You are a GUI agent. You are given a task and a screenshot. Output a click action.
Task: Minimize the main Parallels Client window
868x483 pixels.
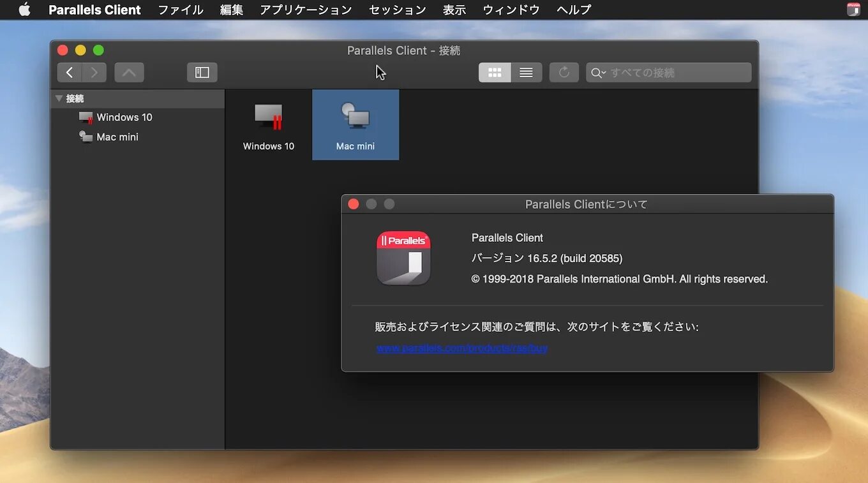tap(80, 50)
